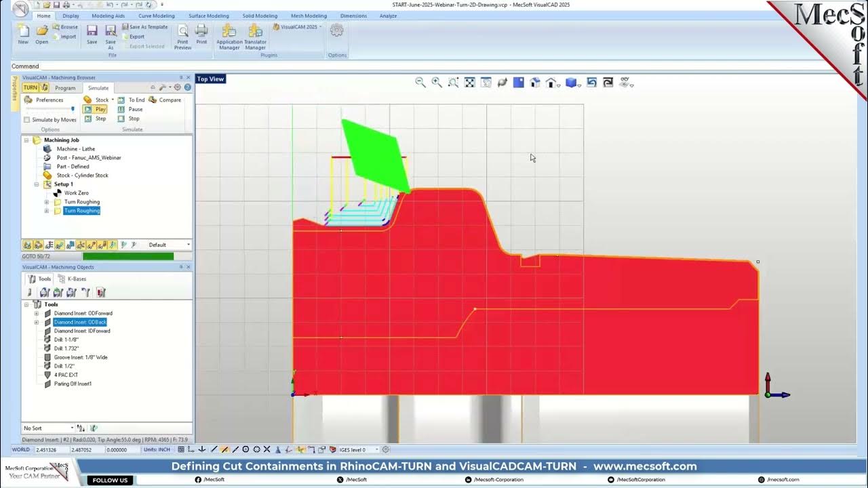Switch to the blue Top view icon

pyautogui.click(x=519, y=82)
